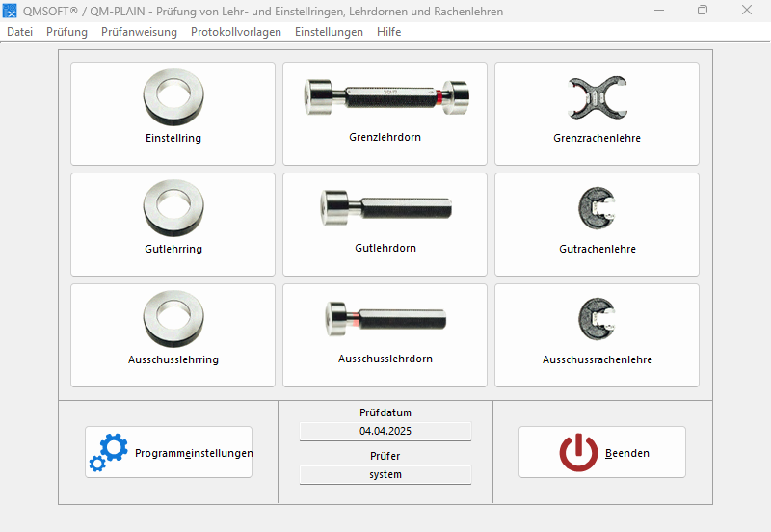Open the Einstellungen menu
Image resolution: width=771 pixels, height=532 pixels.
tap(329, 32)
